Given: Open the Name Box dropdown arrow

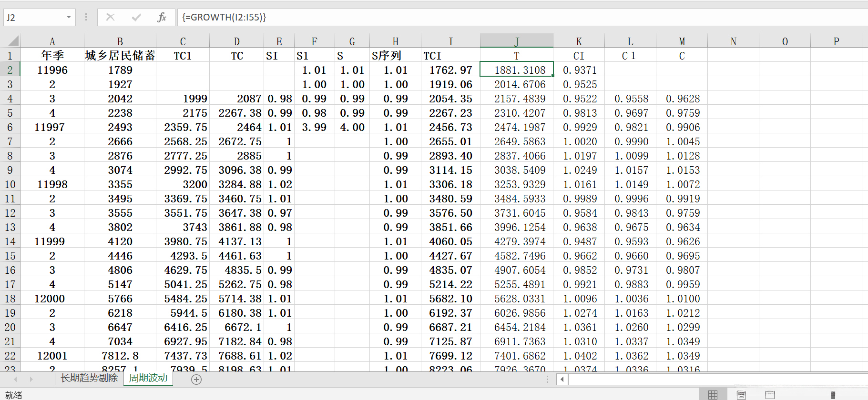Looking at the screenshot, I should coord(69,18).
